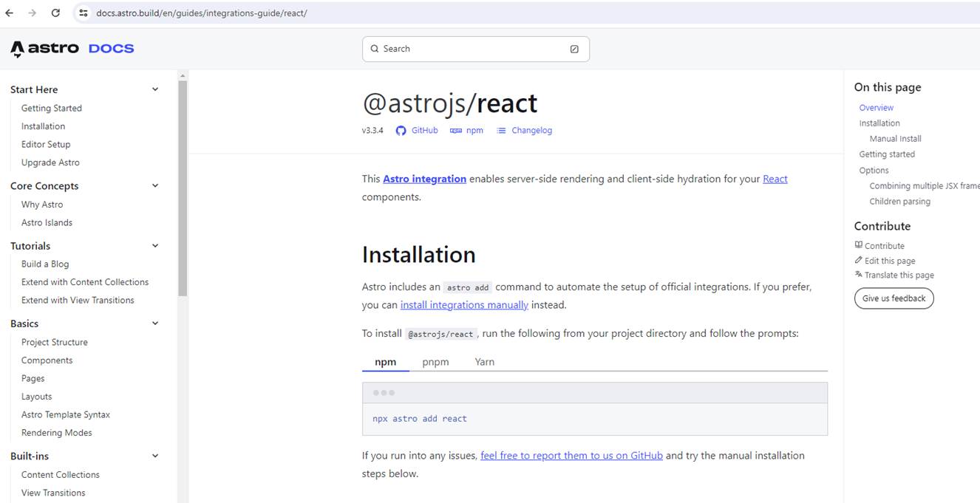Image resolution: width=980 pixels, height=503 pixels.
Task: Open the npm link under the title
Action: pos(474,131)
